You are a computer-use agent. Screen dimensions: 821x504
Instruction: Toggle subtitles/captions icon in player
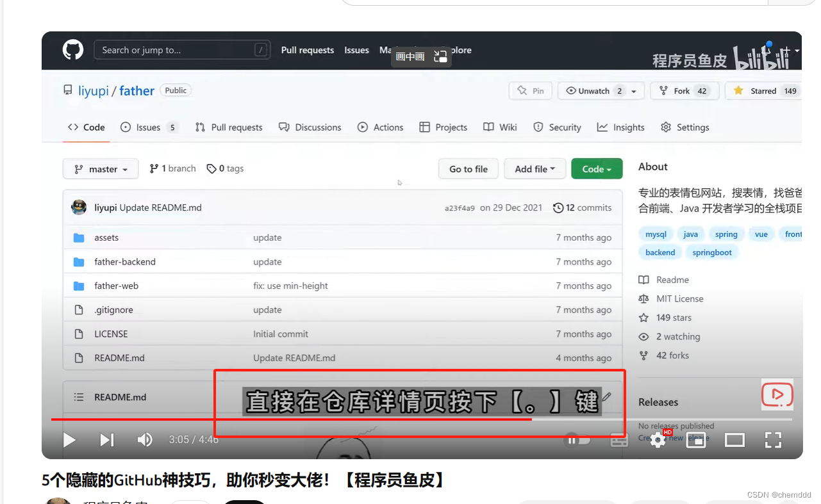pos(618,440)
